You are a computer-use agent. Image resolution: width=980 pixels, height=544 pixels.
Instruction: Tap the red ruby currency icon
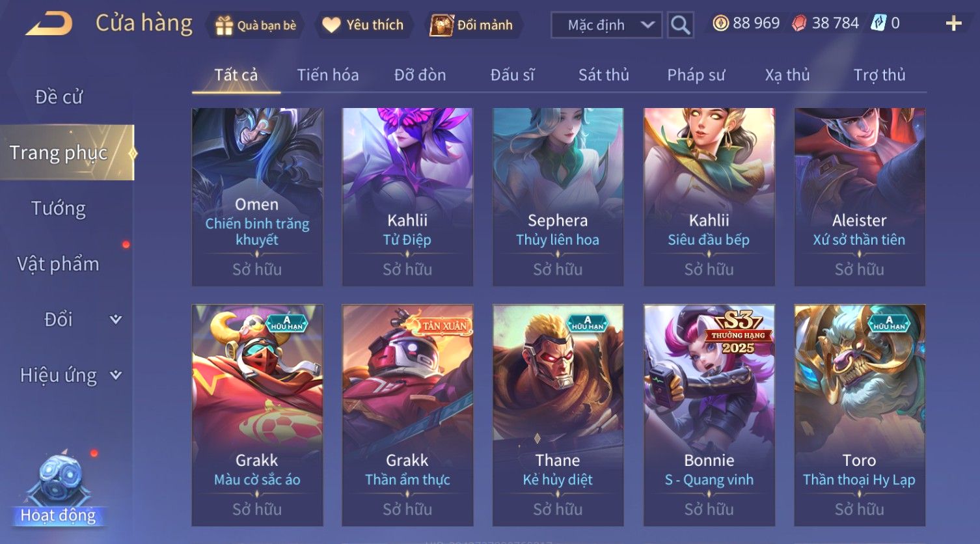[799, 23]
